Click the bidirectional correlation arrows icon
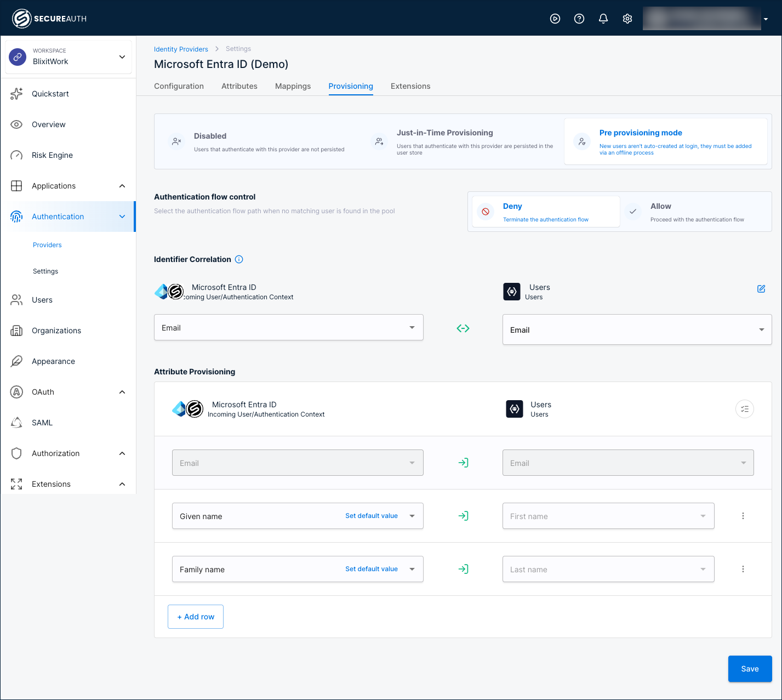Image resolution: width=782 pixels, height=700 pixels. click(463, 328)
